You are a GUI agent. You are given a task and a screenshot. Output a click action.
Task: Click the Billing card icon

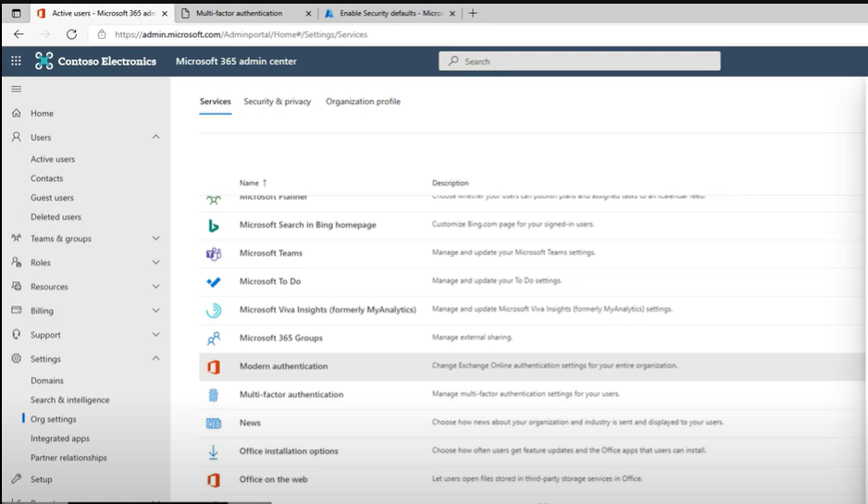pos(17,310)
